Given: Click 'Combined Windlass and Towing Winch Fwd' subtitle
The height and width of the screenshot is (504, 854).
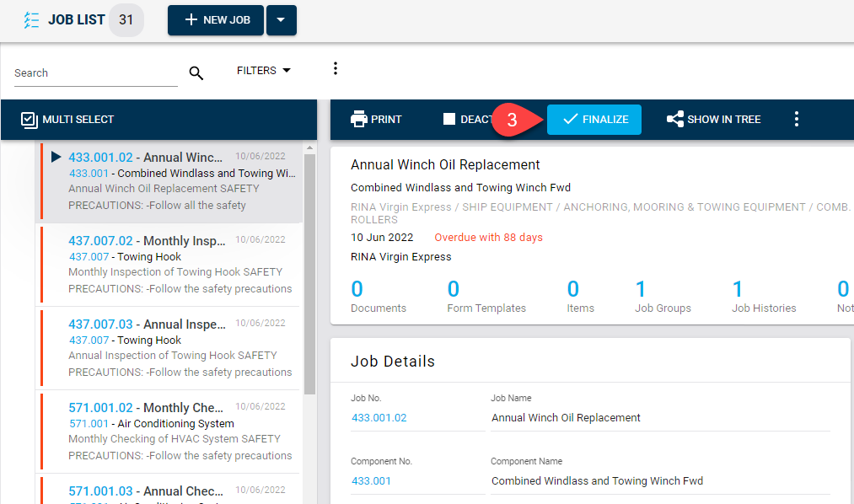Looking at the screenshot, I should click(461, 188).
